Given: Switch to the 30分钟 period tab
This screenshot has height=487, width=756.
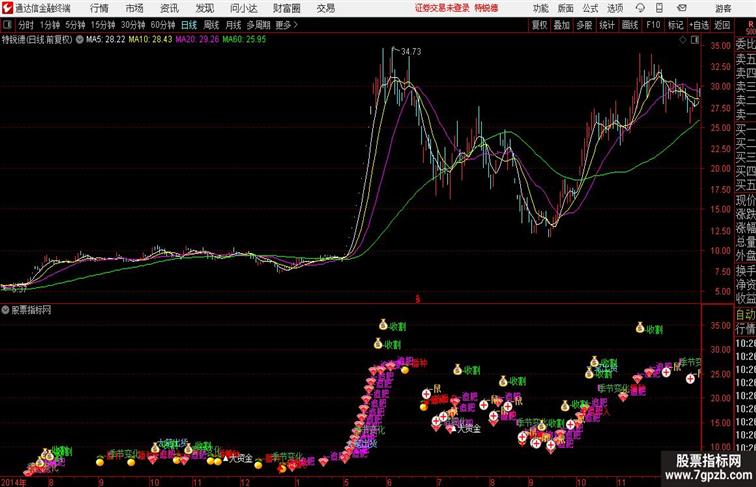Looking at the screenshot, I should click(133, 25).
